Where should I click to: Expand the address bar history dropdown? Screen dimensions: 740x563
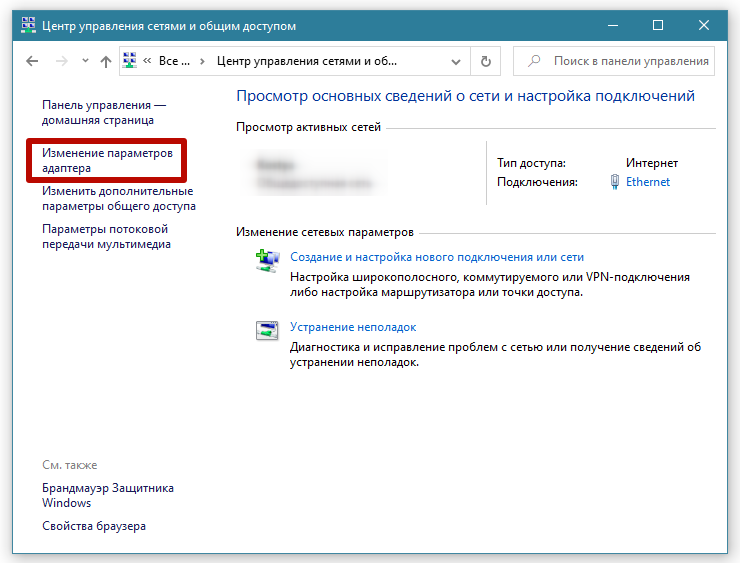tap(459, 61)
